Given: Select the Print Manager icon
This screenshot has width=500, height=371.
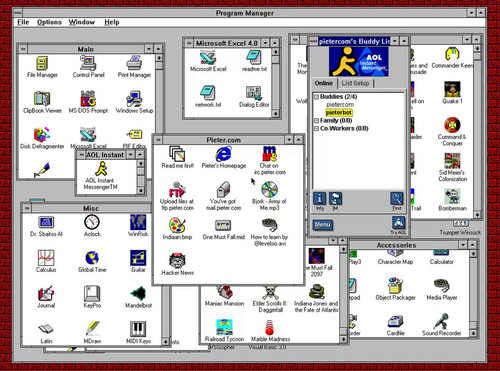Looking at the screenshot, I should click(x=134, y=67).
